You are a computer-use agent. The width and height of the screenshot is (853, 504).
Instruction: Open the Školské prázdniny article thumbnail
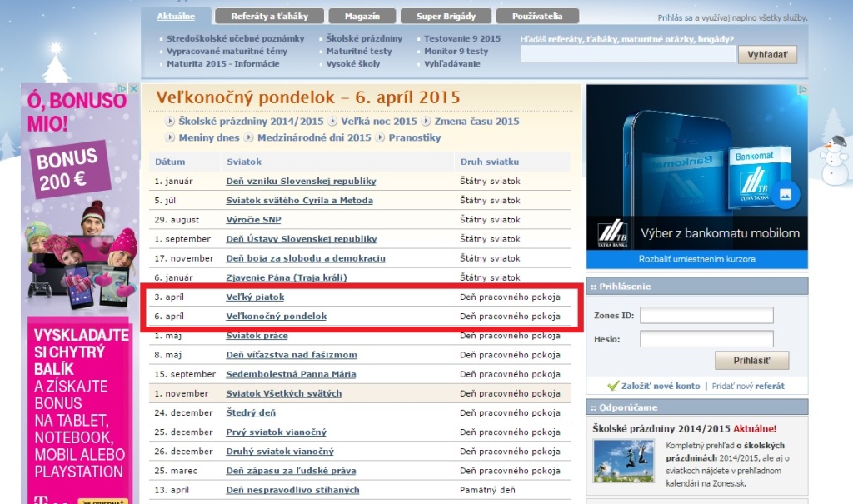coord(624,461)
